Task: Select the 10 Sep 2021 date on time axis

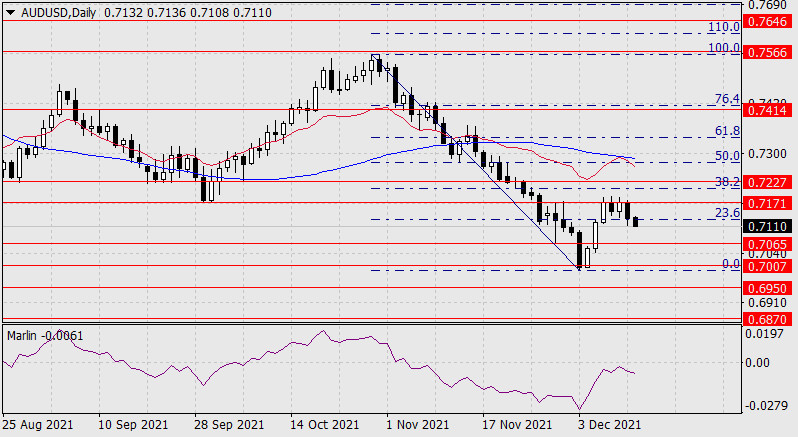Action: tap(132, 425)
